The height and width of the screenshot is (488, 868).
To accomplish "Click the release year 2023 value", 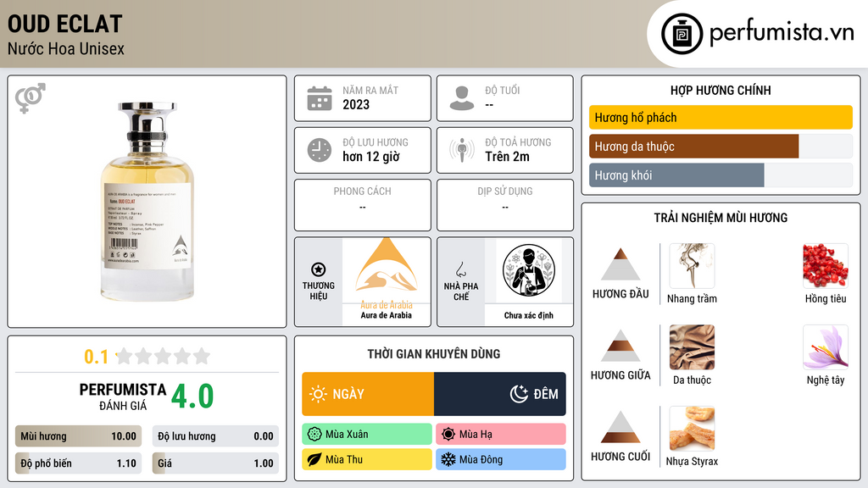I will 356,104.
